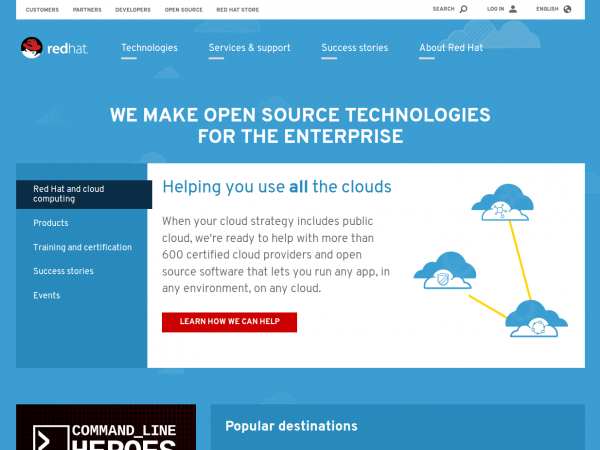
Task: Switch to Success stories sidebar tab
Action: [63, 271]
